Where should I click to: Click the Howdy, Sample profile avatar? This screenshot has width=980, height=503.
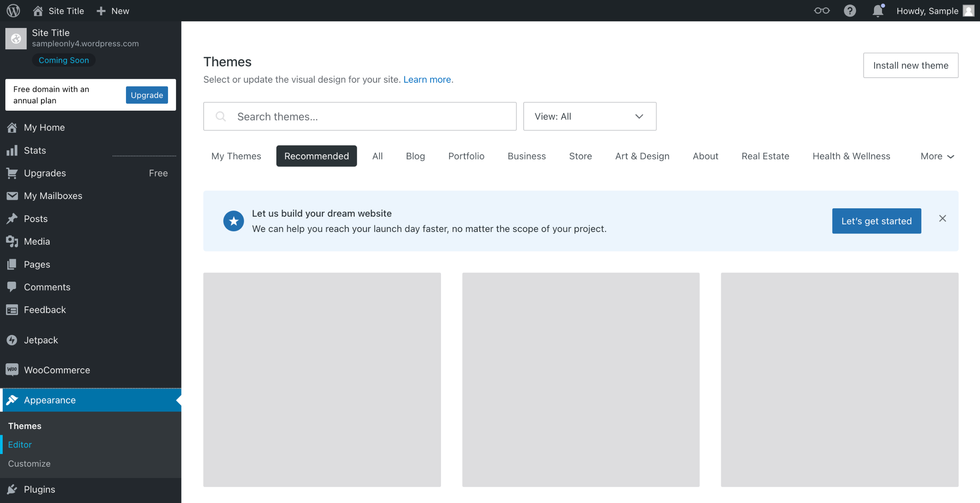[968, 11]
